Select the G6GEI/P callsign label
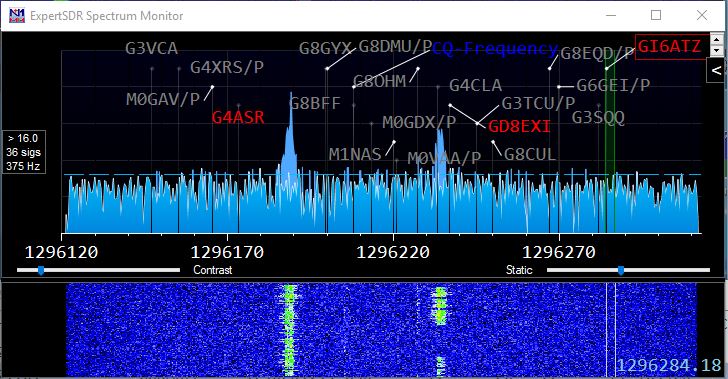This screenshot has width=728, height=379. coord(613,85)
